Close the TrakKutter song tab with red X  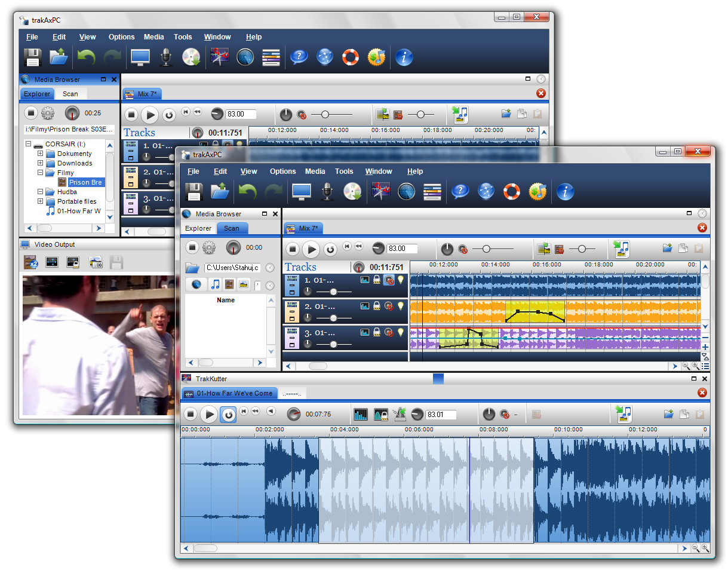click(x=702, y=393)
